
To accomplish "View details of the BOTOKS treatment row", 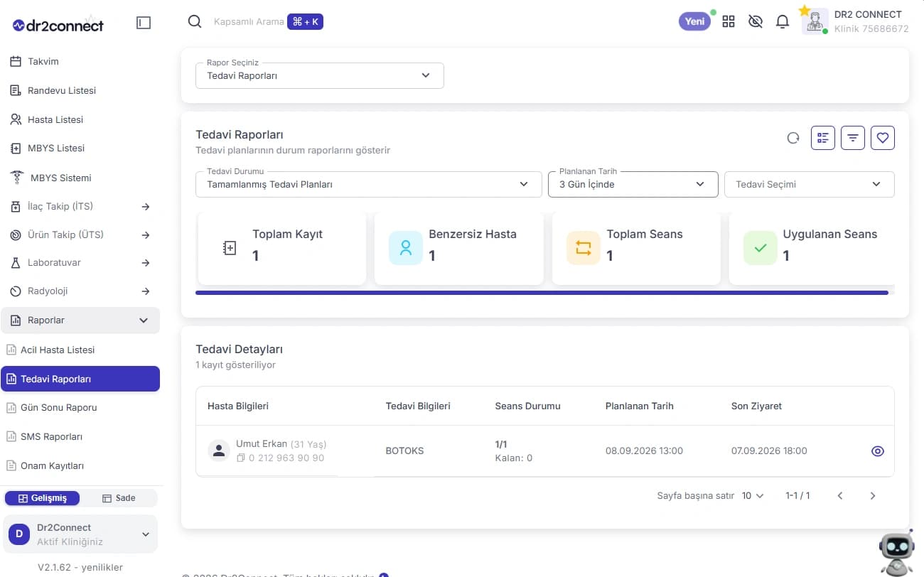I will coord(878,451).
